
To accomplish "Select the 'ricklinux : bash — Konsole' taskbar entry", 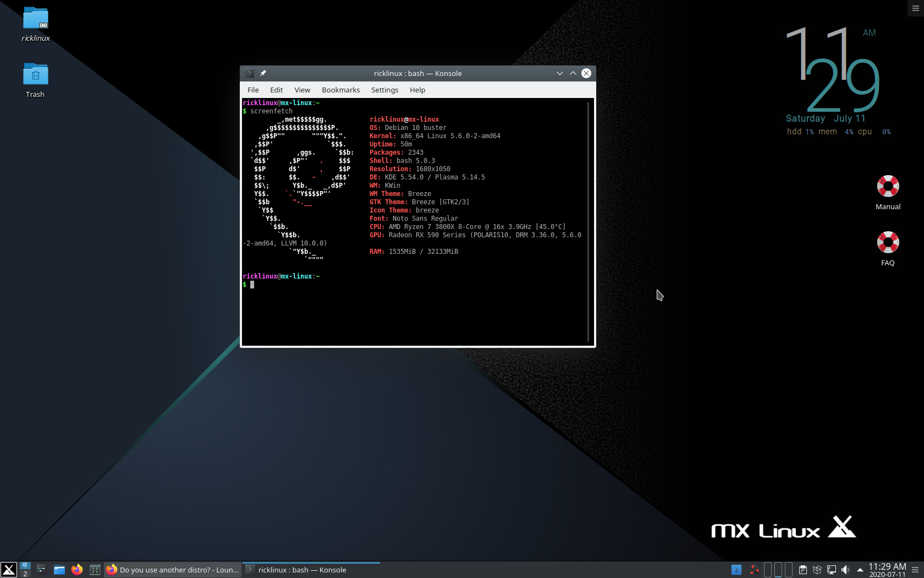I will [x=311, y=570].
